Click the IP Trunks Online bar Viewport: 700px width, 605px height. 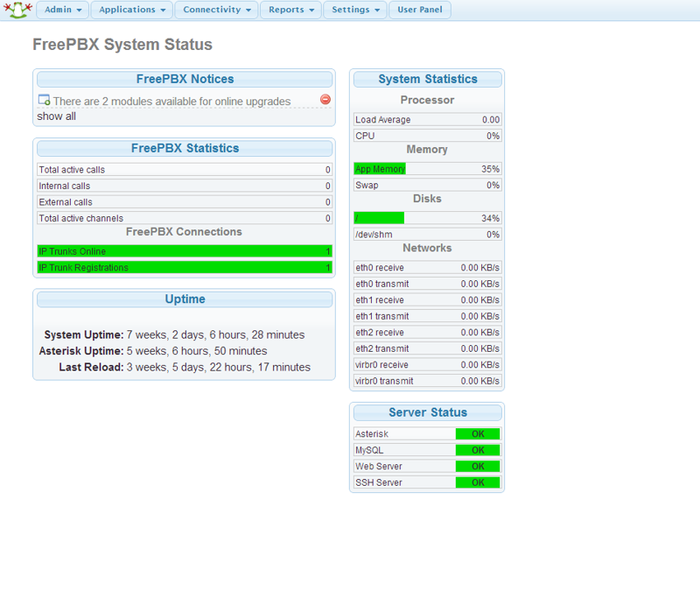(185, 251)
